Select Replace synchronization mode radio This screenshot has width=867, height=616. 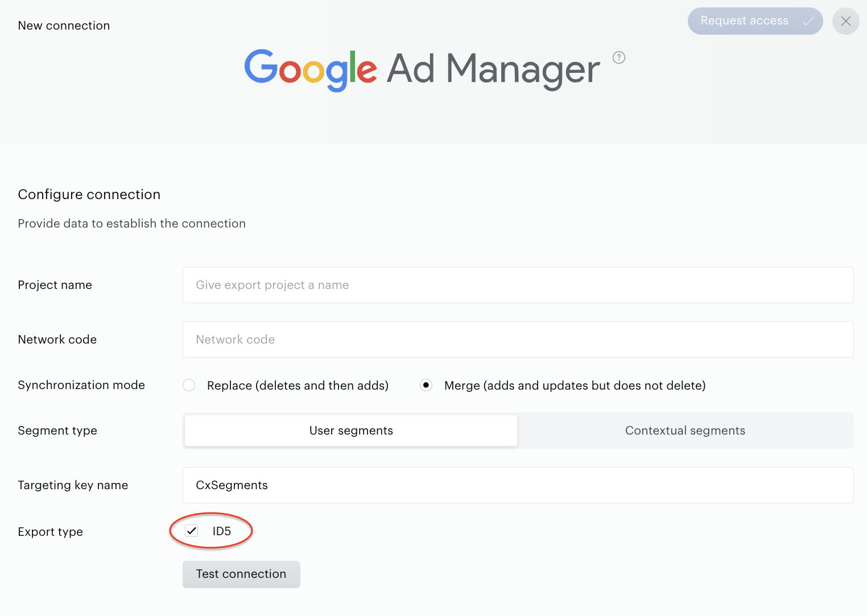pyautogui.click(x=189, y=385)
